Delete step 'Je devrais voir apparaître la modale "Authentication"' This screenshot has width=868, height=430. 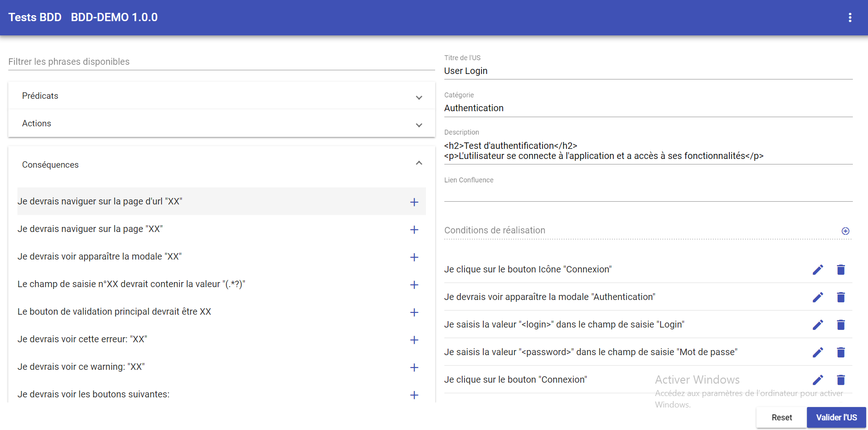(x=841, y=297)
